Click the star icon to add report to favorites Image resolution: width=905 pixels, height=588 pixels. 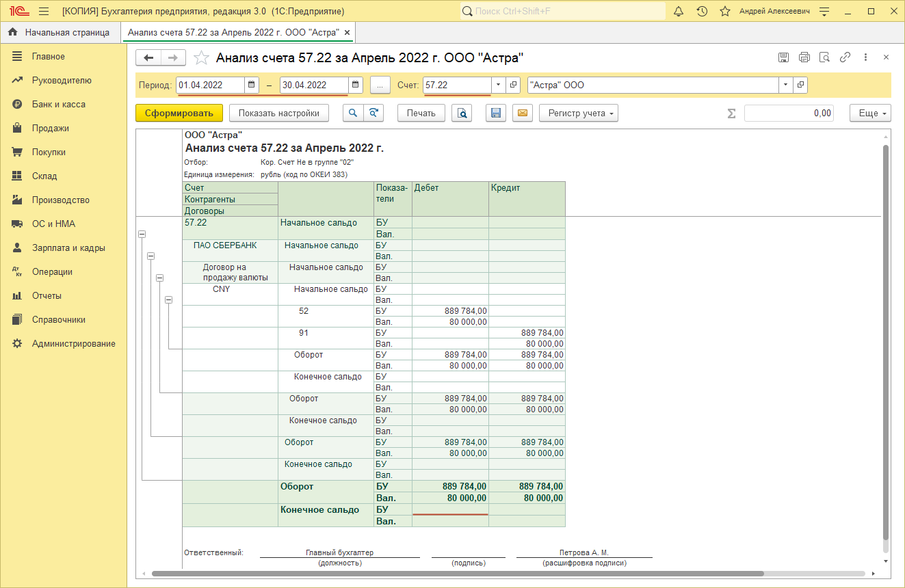pos(201,58)
